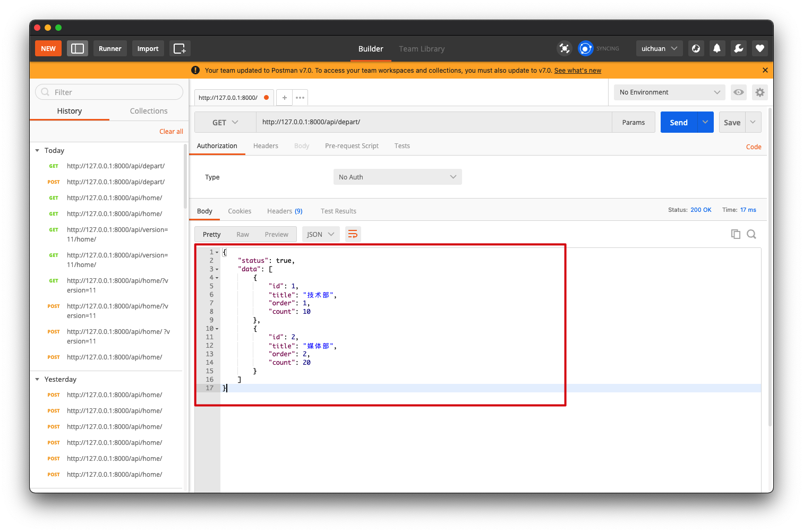This screenshot has height=532, width=803.
Task: Open the Tests tab
Action: 402,146
